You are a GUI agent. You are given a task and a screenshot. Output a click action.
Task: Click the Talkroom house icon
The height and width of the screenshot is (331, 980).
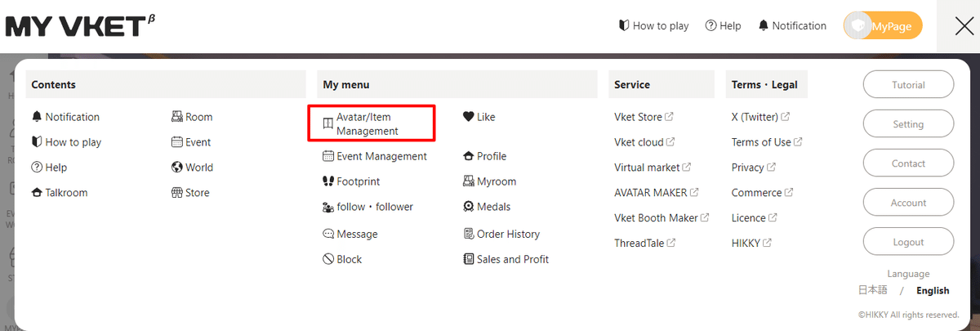tap(37, 193)
